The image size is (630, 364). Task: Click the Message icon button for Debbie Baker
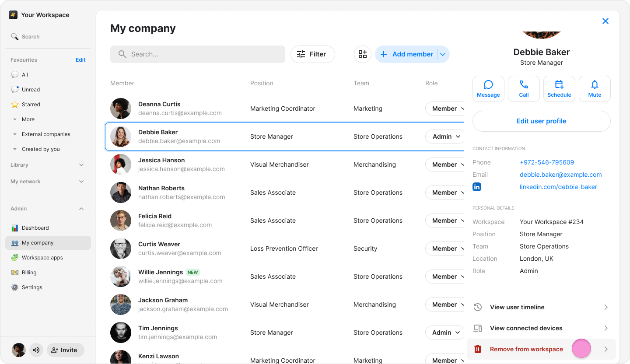488,89
